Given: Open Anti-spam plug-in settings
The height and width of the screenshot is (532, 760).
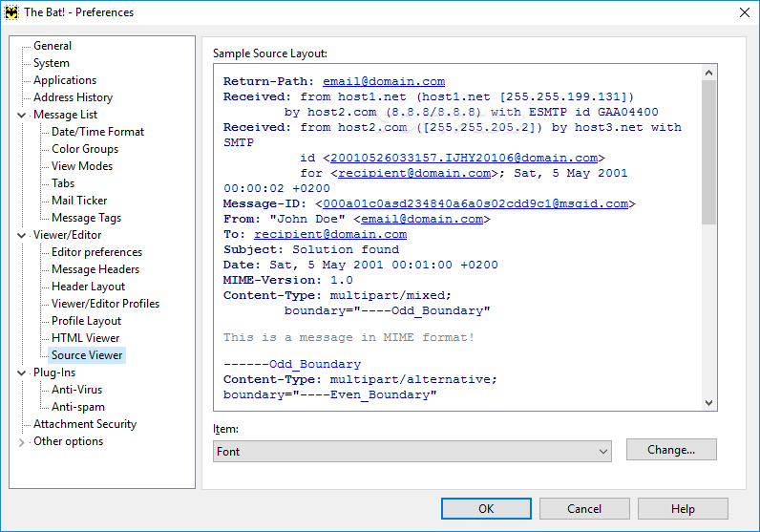Looking at the screenshot, I should tap(78, 407).
